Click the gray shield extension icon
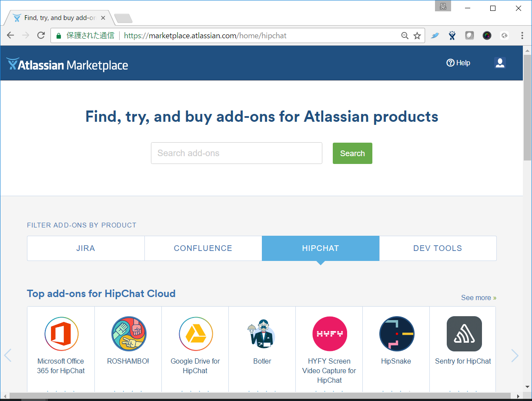Image resolution: width=532 pixels, height=401 pixels. pos(469,36)
